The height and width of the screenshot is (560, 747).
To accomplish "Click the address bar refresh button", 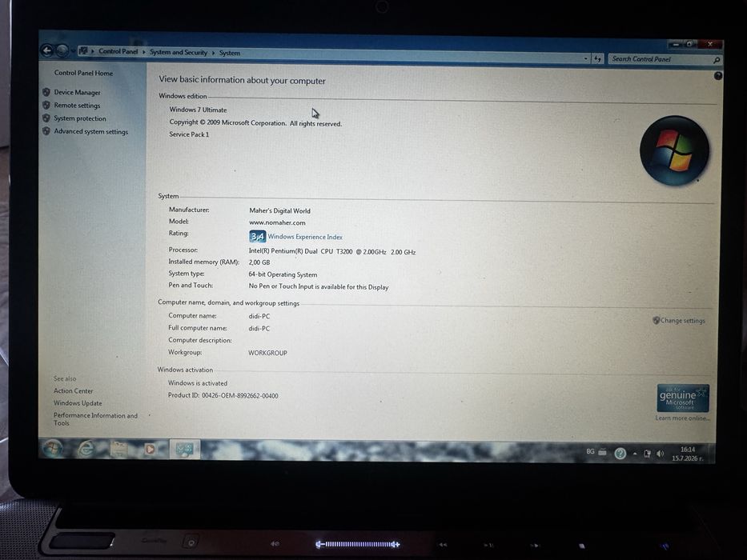I will pyautogui.click(x=597, y=58).
